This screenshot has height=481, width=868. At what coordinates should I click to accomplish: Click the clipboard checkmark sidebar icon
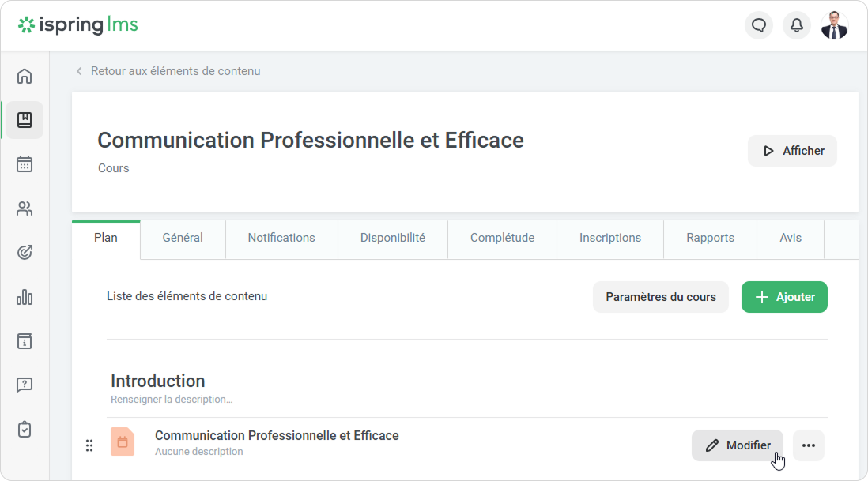tap(25, 430)
